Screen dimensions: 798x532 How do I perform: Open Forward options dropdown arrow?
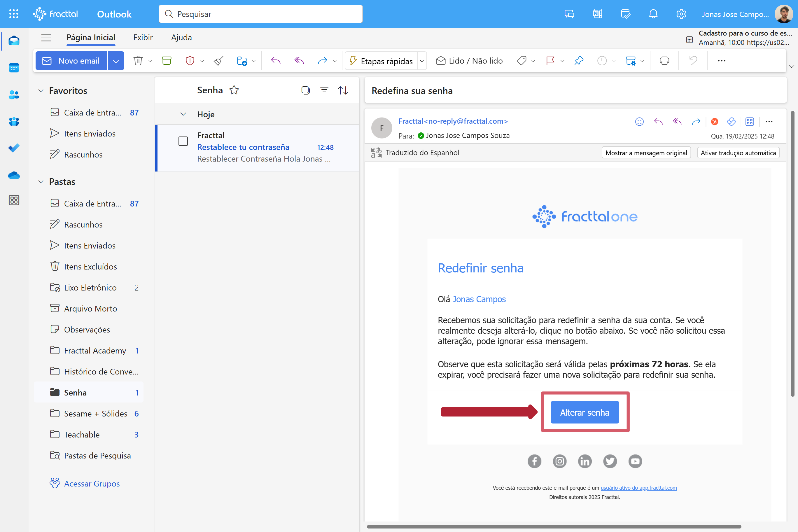(335, 61)
